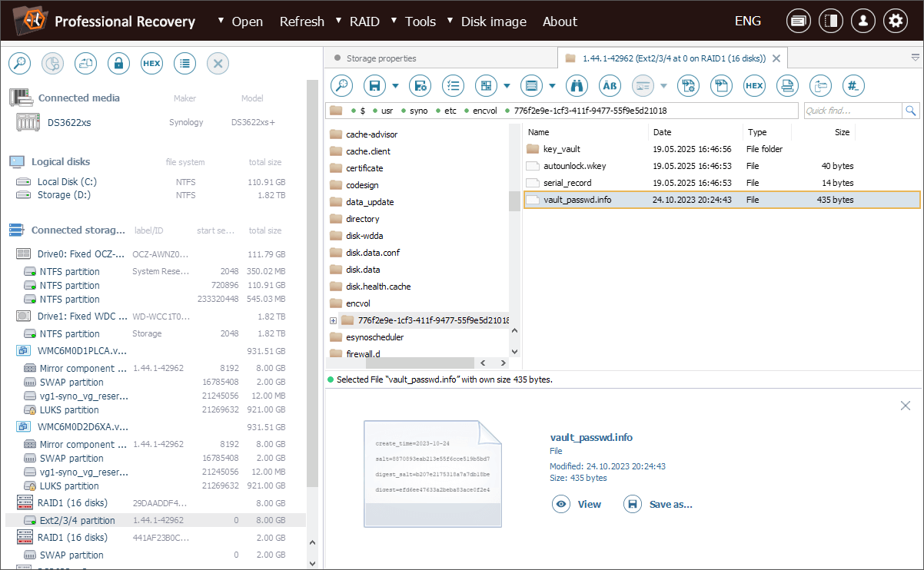The width and height of the screenshot is (924, 570).
Task: Open the RAID menu
Action: click(x=364, y=22)
